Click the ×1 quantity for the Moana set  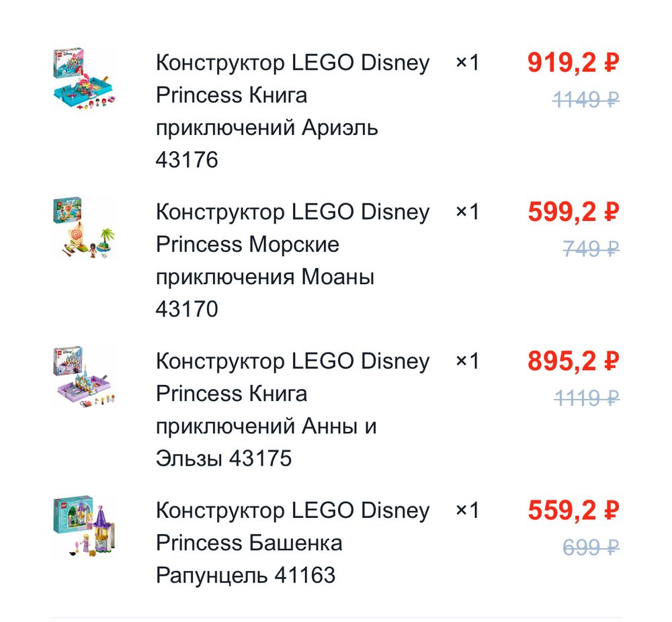(468, 212)
